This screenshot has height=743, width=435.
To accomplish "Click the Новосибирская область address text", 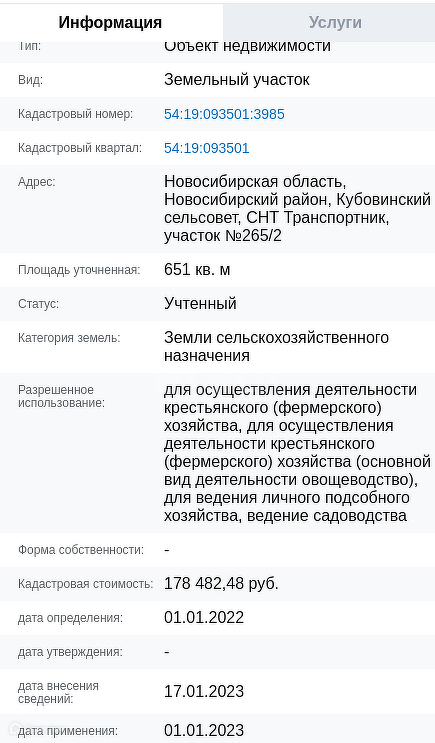I will (x=297, y=208).
